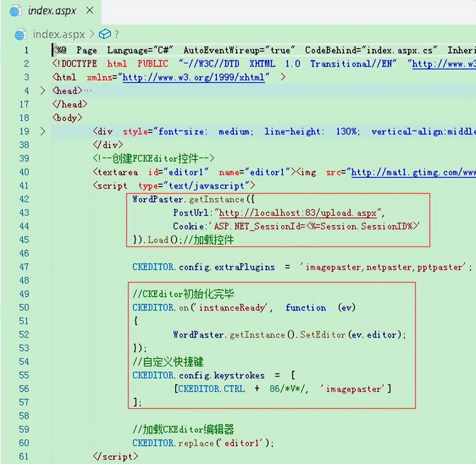
Task: Click the breadcrumb question mark symbol
Action: [116, 34]
